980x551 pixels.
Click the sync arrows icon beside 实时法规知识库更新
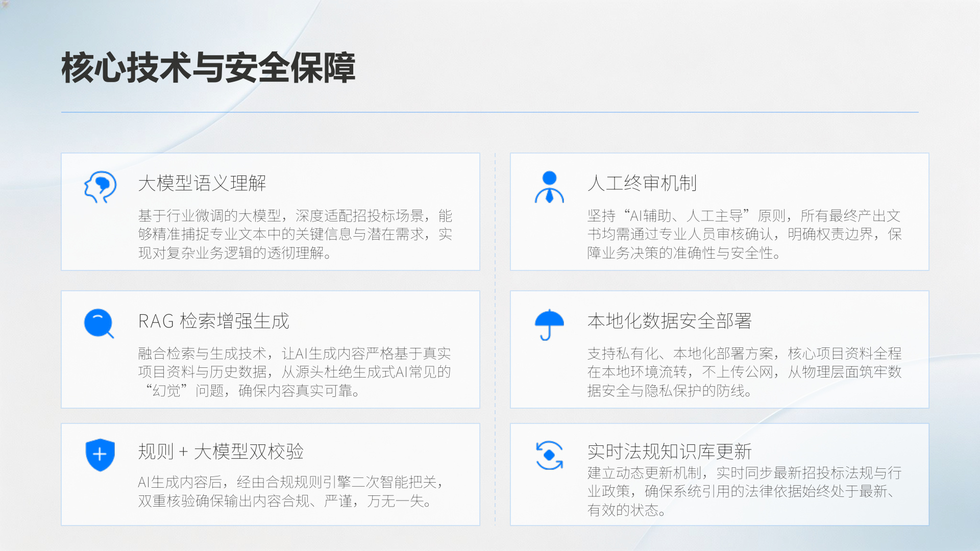[549, 455]
